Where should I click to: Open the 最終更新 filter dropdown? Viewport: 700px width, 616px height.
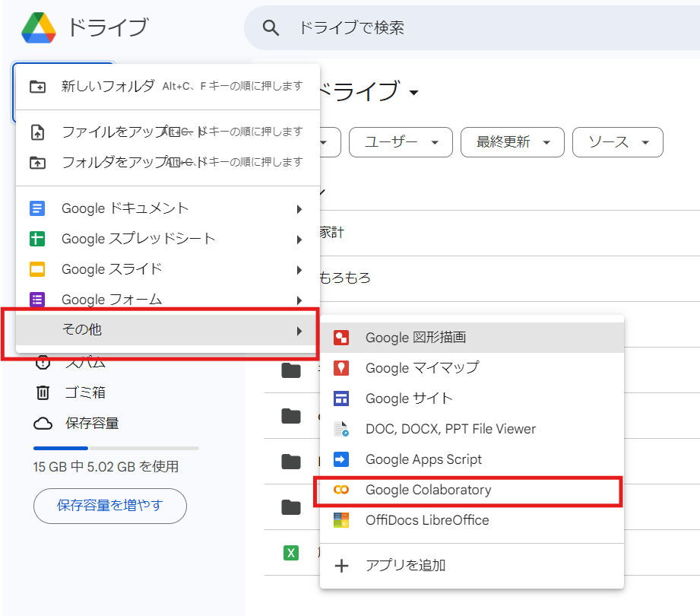click(512, 142)
